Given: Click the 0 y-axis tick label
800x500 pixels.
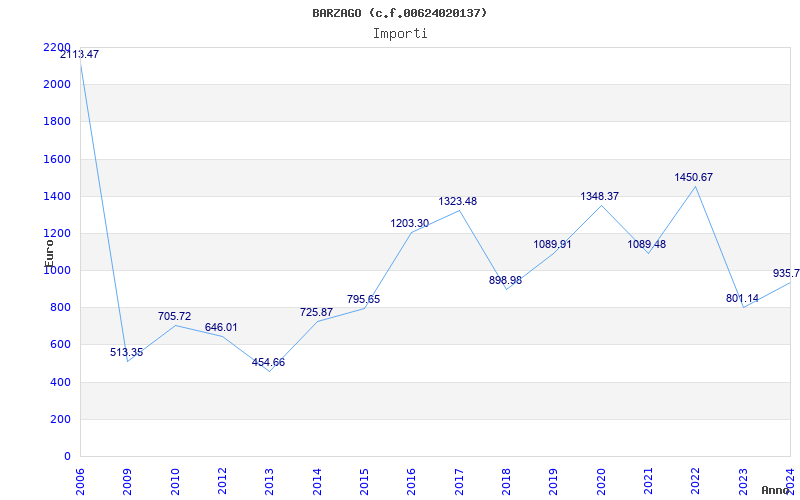Looking at the screenshot, I should (67, 456).
